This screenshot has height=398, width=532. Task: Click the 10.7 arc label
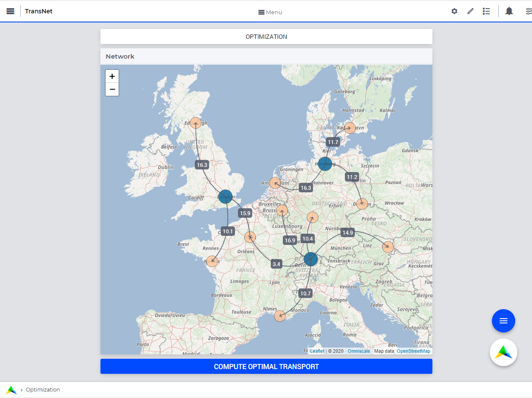(305, 293)
